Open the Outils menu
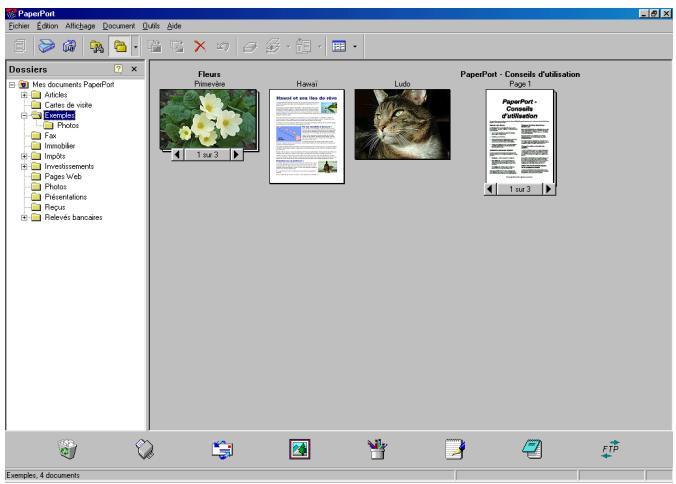The image size is (676, 484). tap(151, 26)
